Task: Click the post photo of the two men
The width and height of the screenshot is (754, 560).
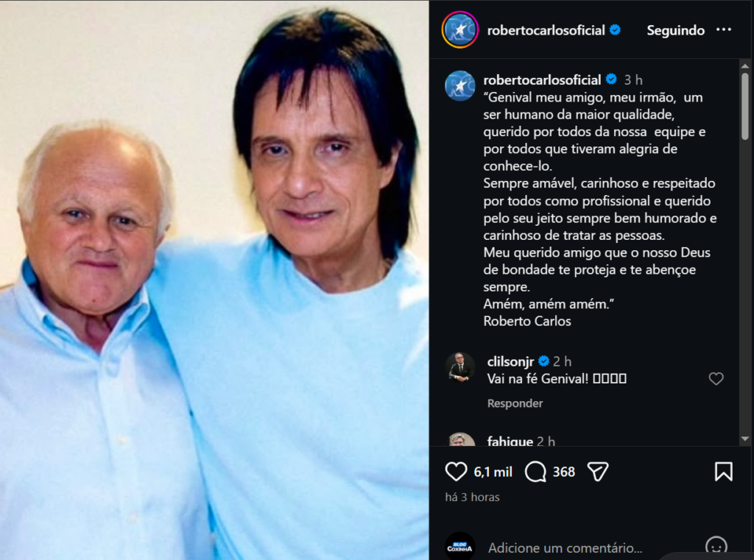Action: [x=214, y=280]
